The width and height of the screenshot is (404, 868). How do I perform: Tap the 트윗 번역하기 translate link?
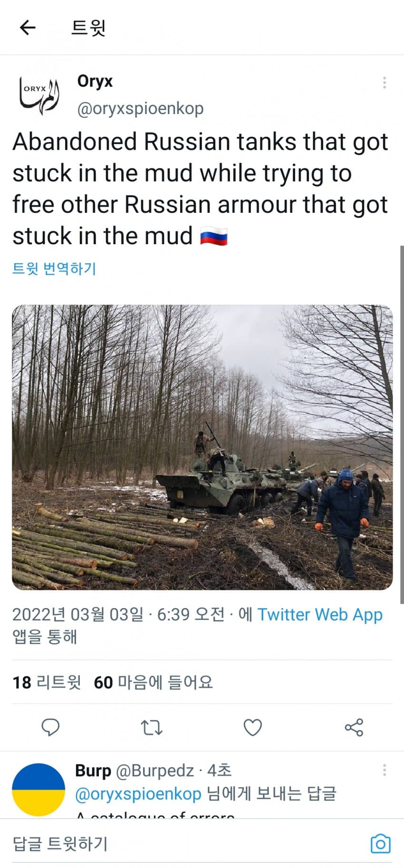(x=54, y=268)
